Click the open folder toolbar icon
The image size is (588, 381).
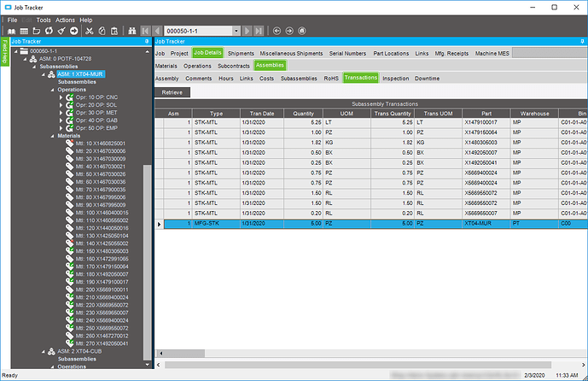pyautogui.click(x=37, y=31)
